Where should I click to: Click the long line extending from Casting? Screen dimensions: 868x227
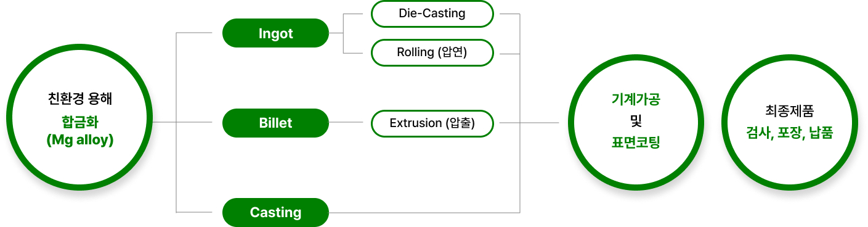click(x=424, y=212)
